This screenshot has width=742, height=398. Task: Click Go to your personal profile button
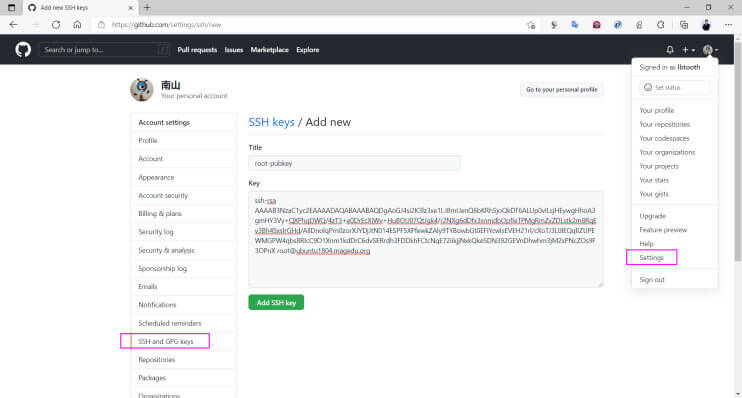[561, 89]
